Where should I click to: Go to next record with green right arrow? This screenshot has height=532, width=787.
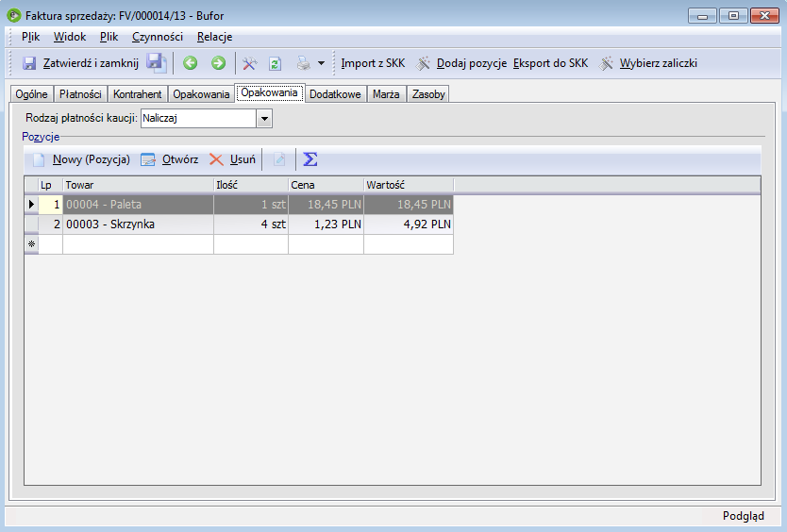218,63
